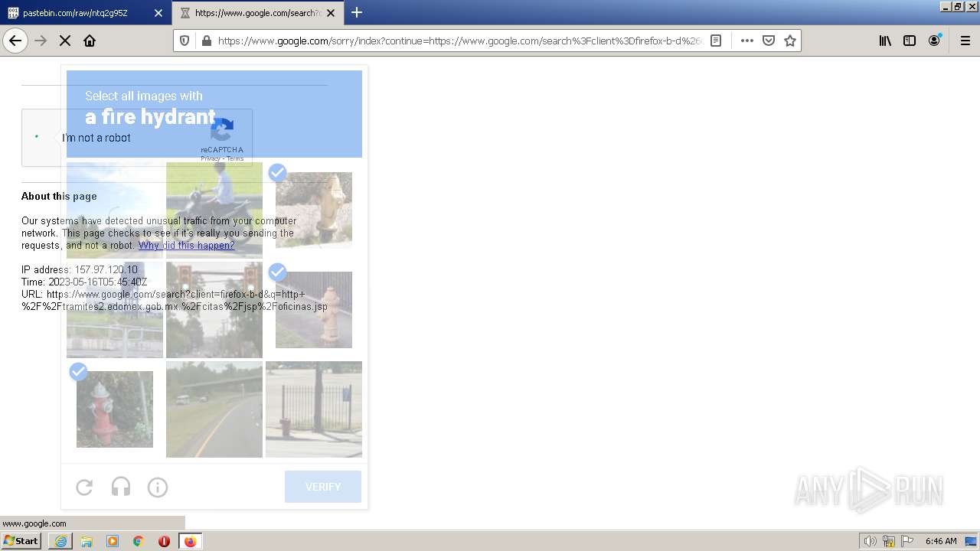Screen dimensions: 980x551
Task: Open tracking protection shield info
Action: point(185,41)
